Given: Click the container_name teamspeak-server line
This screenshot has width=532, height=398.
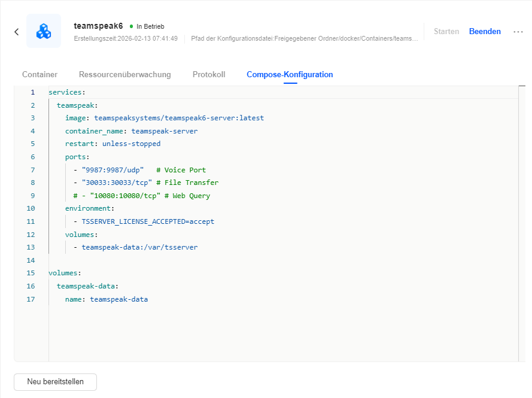Looking at the screenshot, I should [131, 131].
